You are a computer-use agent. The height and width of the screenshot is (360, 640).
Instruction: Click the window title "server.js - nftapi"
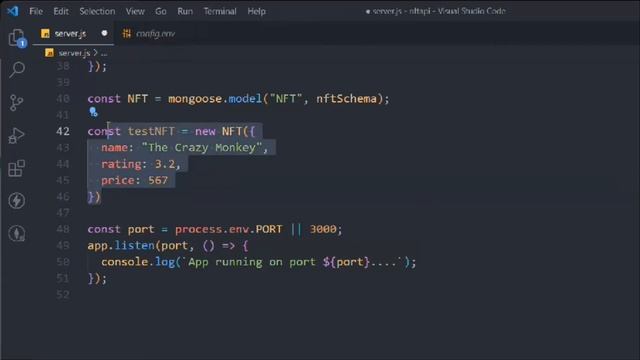click(401, 11)
